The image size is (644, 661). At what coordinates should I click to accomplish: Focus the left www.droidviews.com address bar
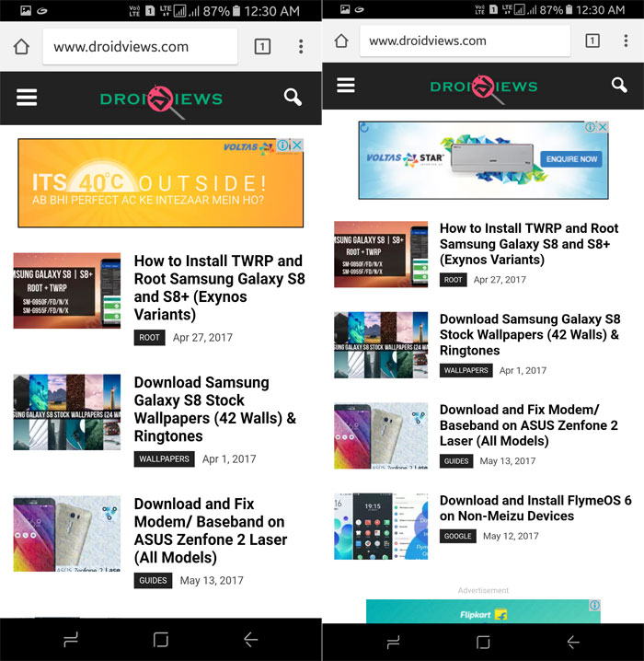[140, 46]
